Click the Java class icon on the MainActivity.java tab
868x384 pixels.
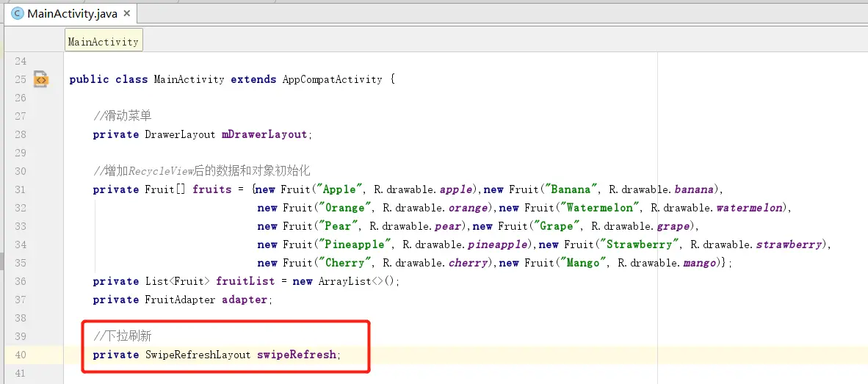[18, 14]
